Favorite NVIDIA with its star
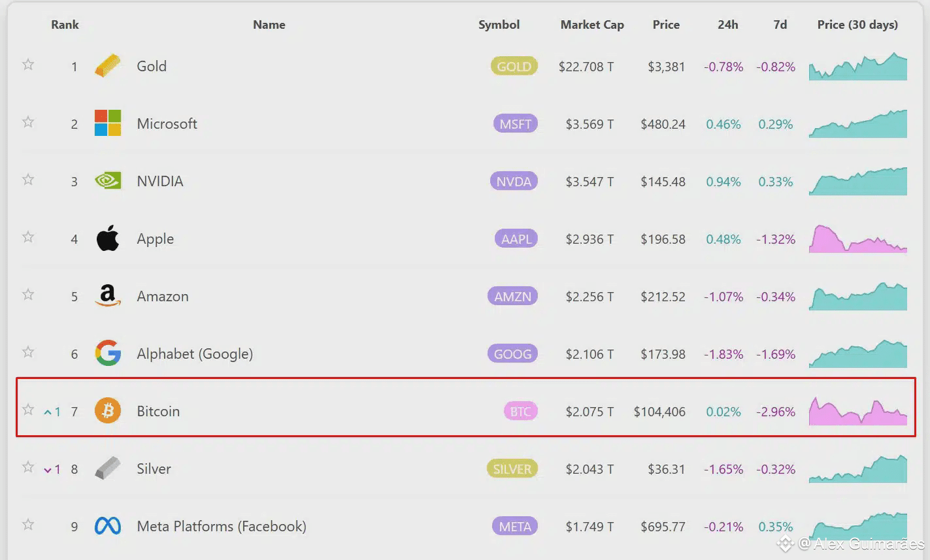This screenshot has height=560, width=930. (x=28, y=180)
